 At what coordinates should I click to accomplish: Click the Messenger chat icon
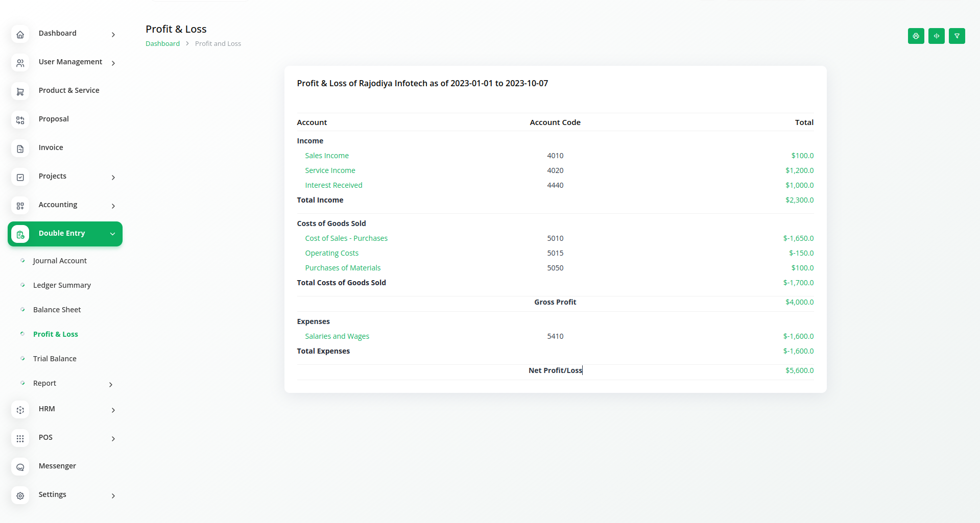point(20,467)
